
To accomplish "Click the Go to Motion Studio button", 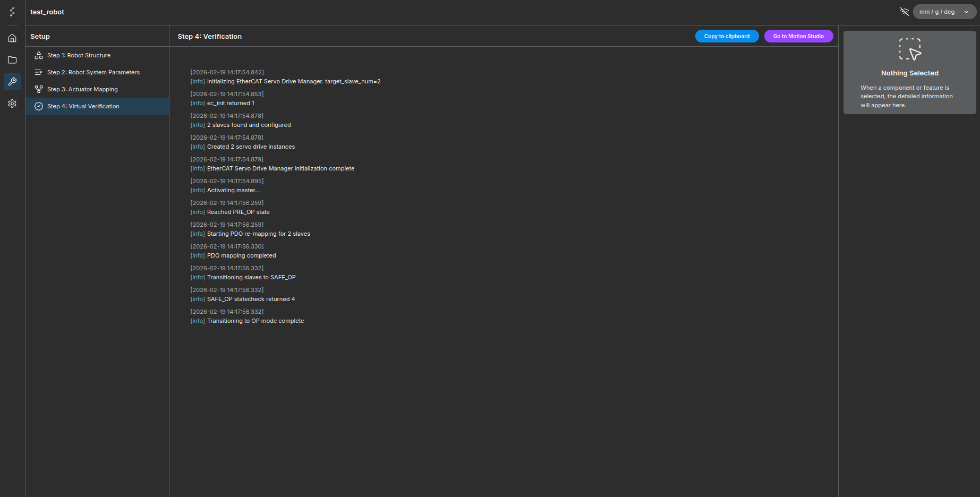I will pos(798,36).
